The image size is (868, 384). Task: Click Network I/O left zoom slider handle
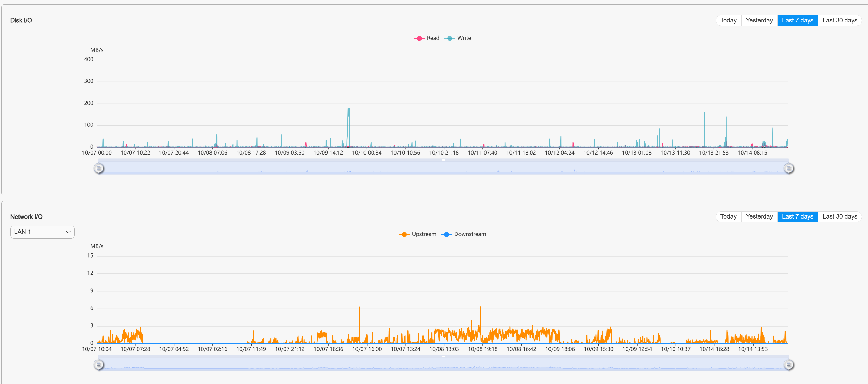click(99, 364)
